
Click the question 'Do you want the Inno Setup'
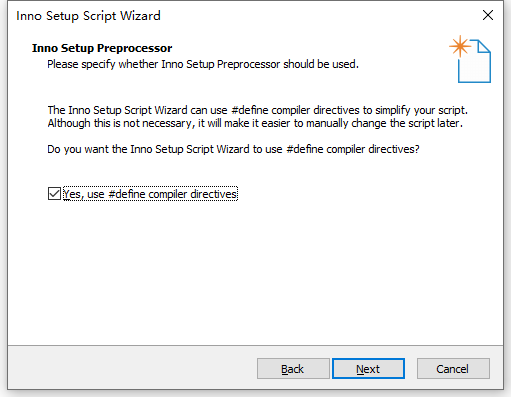233,149
